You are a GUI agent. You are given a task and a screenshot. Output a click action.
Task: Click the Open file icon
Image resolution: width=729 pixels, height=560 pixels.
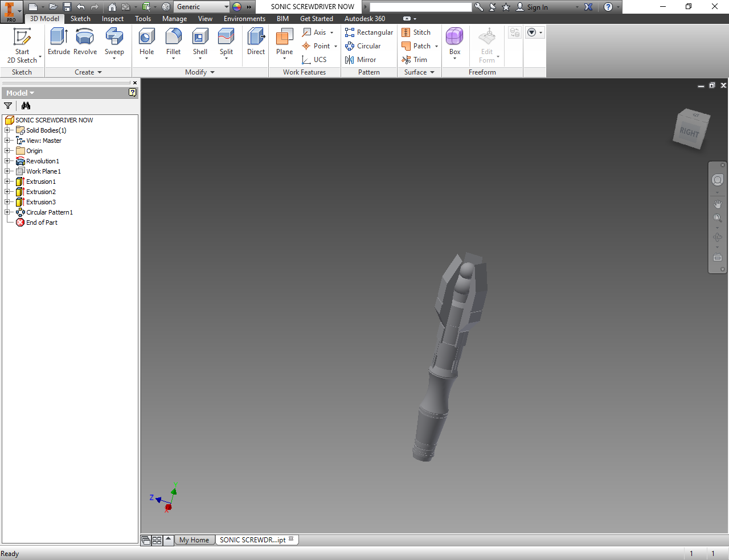coord(53,7)
